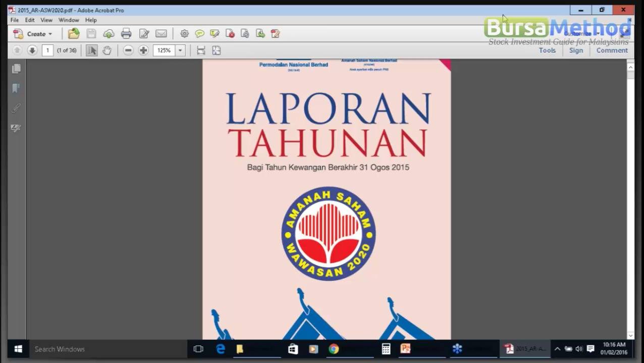644x363 pixels.
Task: Click the Acrobat 2015_AR-A taskbar button
Action: coord(526,349)
